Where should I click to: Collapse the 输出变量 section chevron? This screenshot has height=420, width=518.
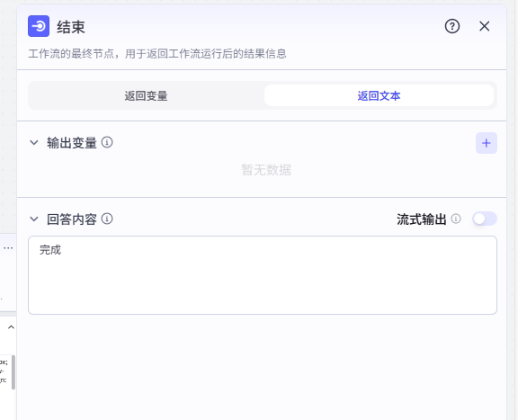pyautogui.click(x=34, y=142)
